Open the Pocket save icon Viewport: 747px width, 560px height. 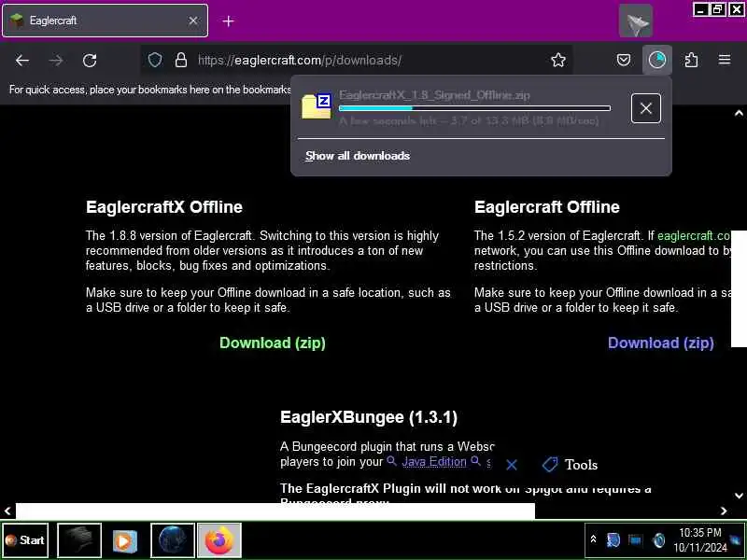point(624,60)
